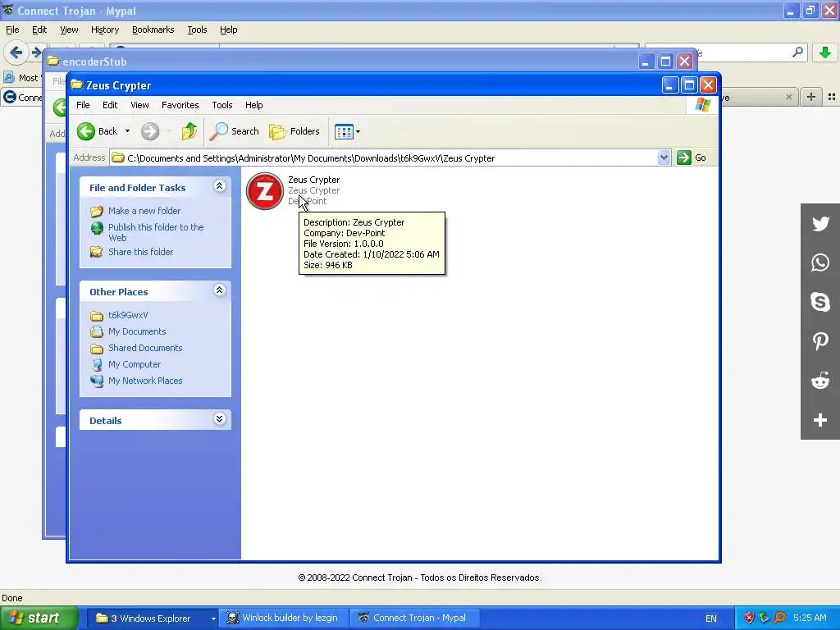Click the red shield tray icon
Screen dimensions: 840x630
pyautogui.click(x=749, y=619)
